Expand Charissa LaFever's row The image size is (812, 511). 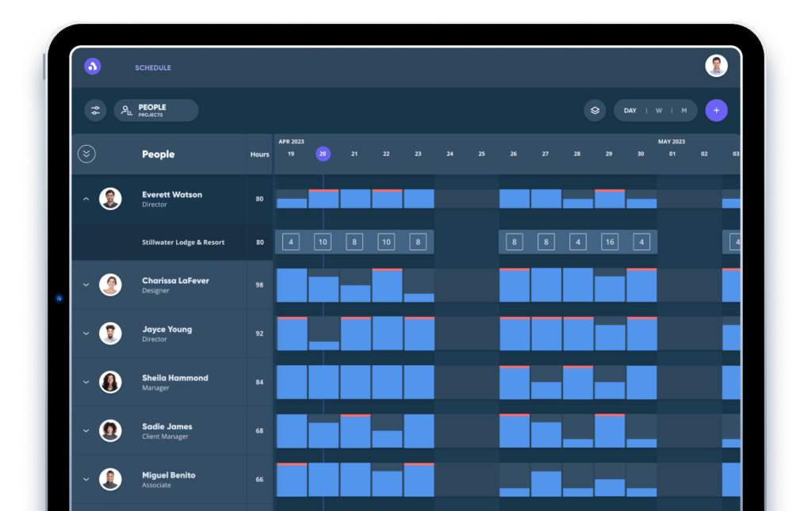(86, 285)
